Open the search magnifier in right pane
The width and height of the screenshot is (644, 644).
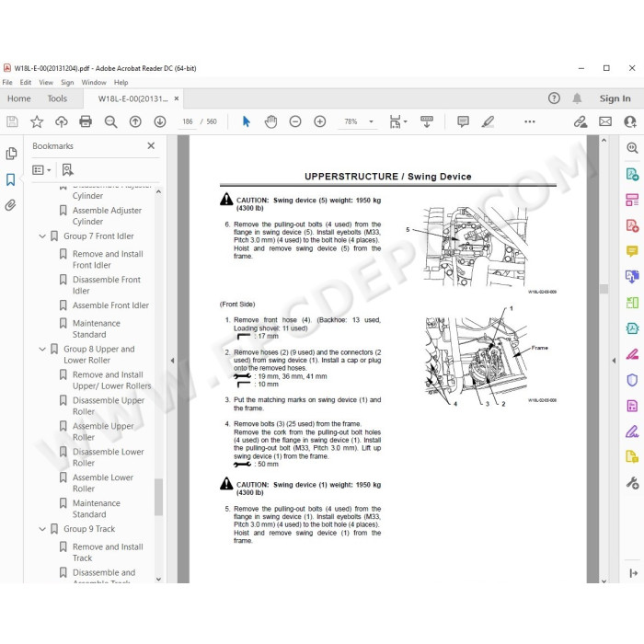632,148
